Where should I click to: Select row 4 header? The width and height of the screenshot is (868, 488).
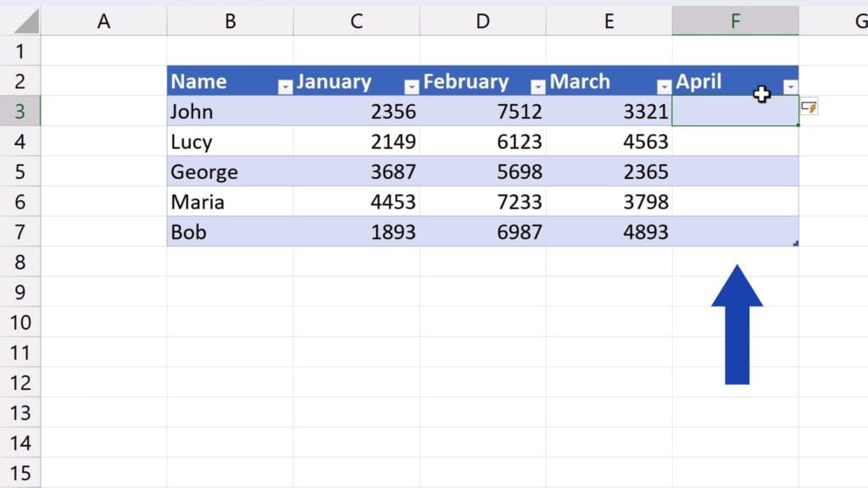pos(20,141)
